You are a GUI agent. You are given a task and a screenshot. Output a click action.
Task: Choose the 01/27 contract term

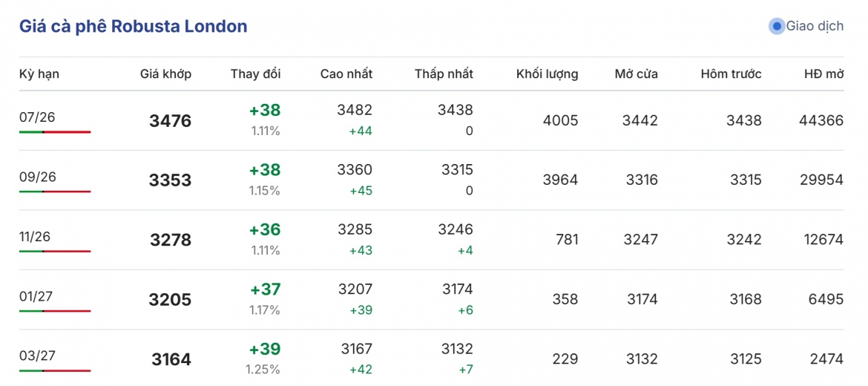[36, 296]
